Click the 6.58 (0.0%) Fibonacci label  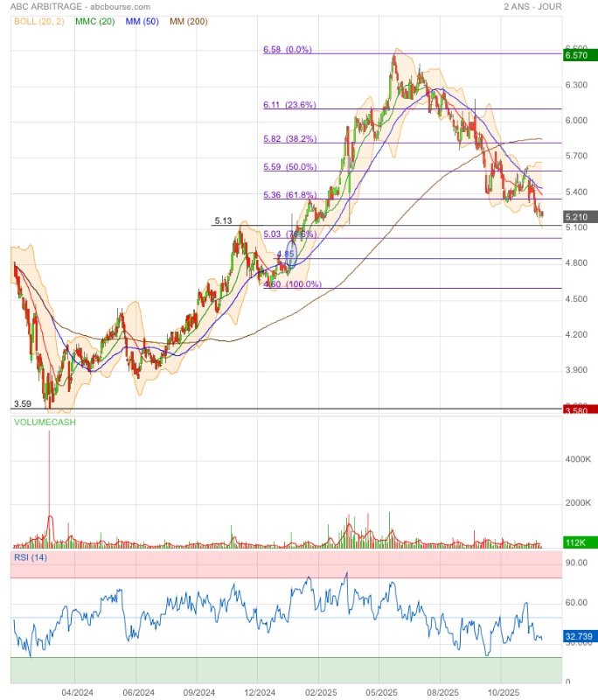(288, 50)
